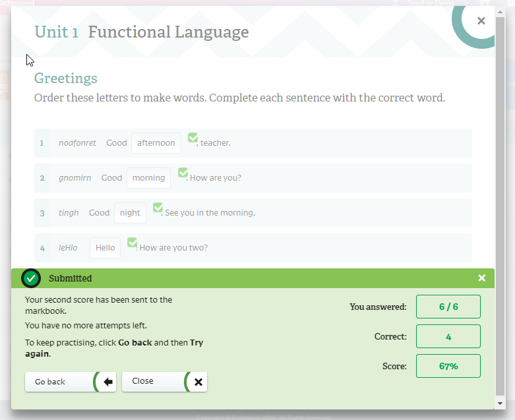Select the 'afternoon' answer field
This screenshot has height=420, width=515.
156,143
